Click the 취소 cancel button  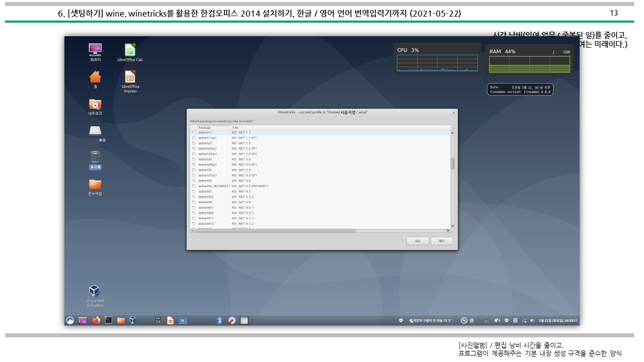tap(418, 241)
